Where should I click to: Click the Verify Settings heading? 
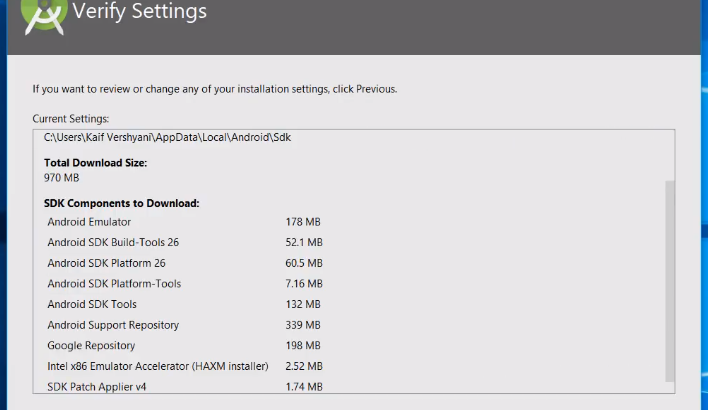point(140,13)
